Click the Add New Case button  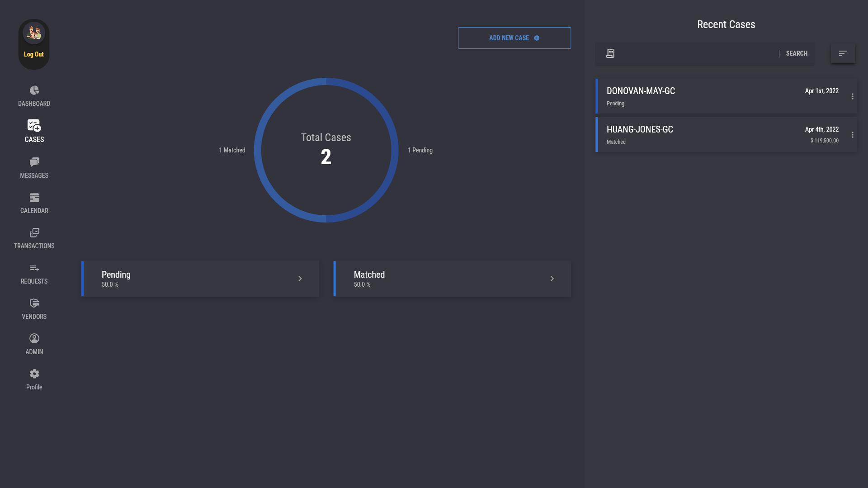514,38
